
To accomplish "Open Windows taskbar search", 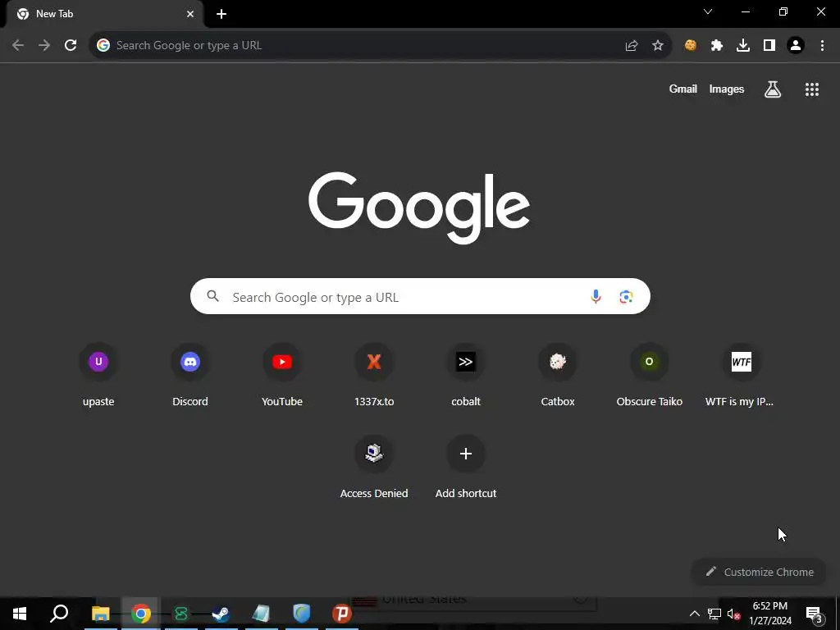I will pos(59,614).
